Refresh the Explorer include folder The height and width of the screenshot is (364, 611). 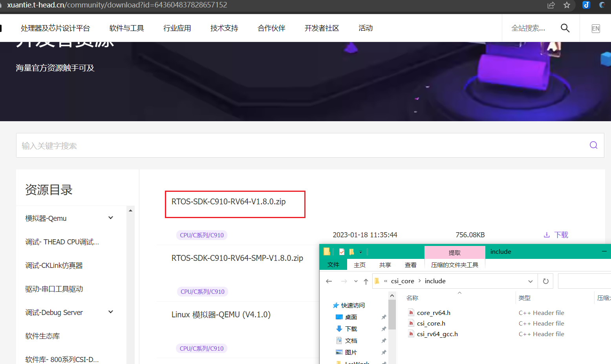tap(546, 281)
